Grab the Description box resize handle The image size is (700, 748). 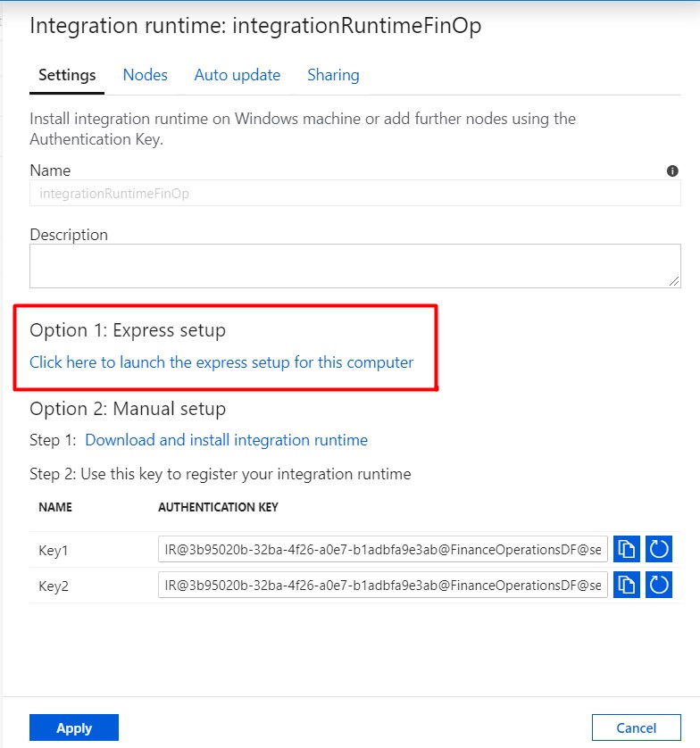pos(674,281)
